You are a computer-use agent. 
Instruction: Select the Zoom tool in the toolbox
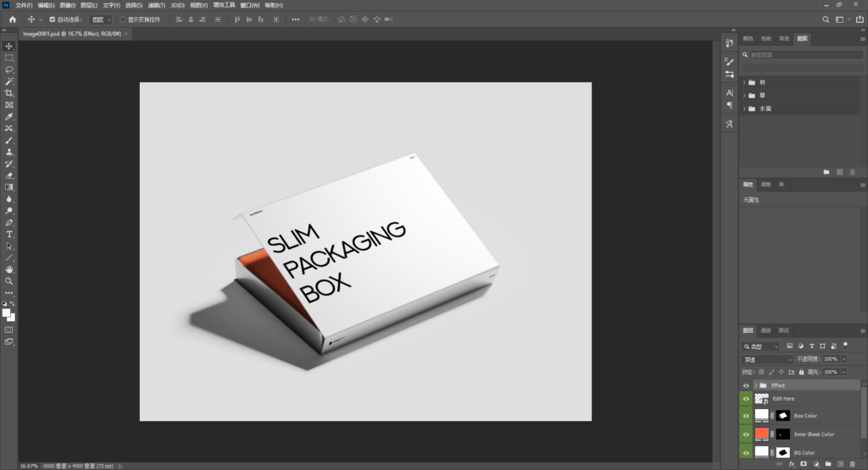(8, 281)
